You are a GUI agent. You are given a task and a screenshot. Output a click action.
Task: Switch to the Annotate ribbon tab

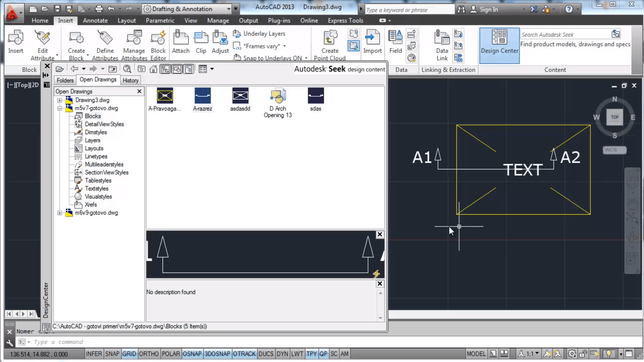tap(95, 20)
